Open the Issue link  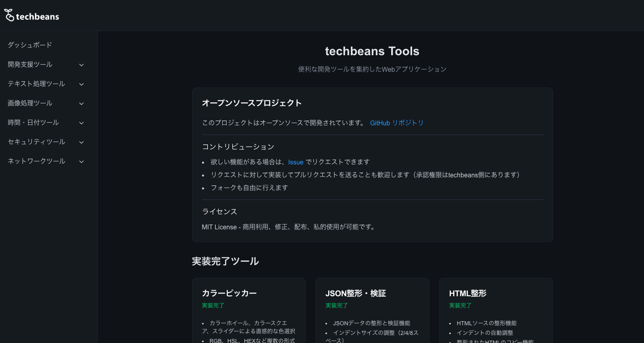click(296, 162)
